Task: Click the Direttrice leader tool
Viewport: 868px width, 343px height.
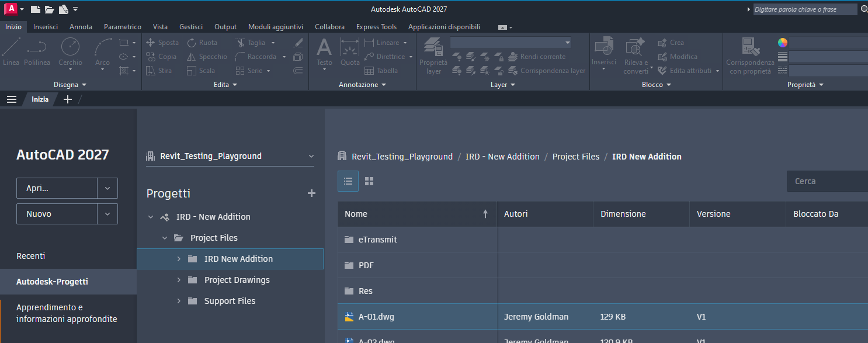Action: [x=384, y=57]
